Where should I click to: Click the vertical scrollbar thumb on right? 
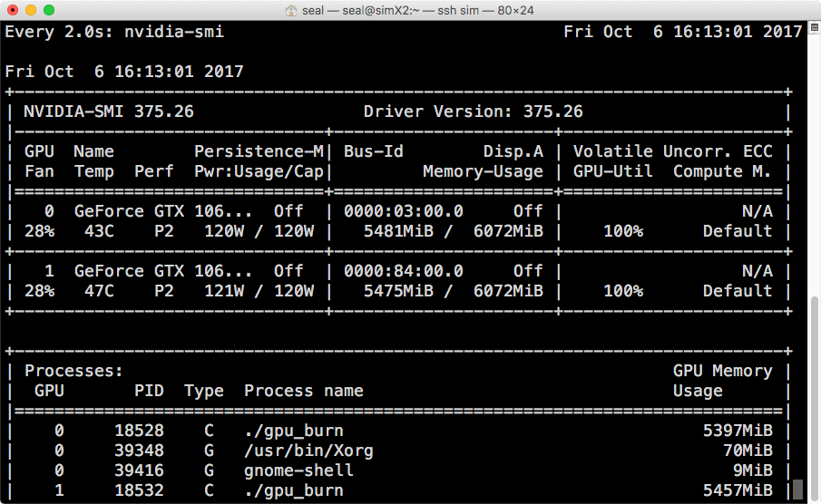click(x=797, y=489)
